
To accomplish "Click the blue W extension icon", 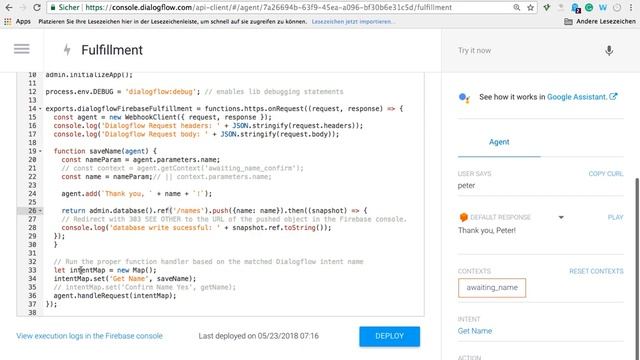I will pyautogui.click(x=603, y=7).
